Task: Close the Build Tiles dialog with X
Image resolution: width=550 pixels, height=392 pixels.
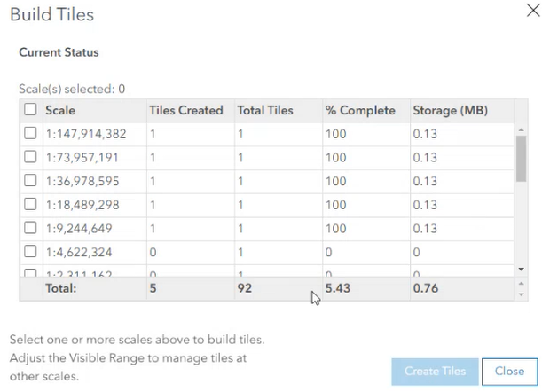Action: pyautogui.click(x=533, y=11)
